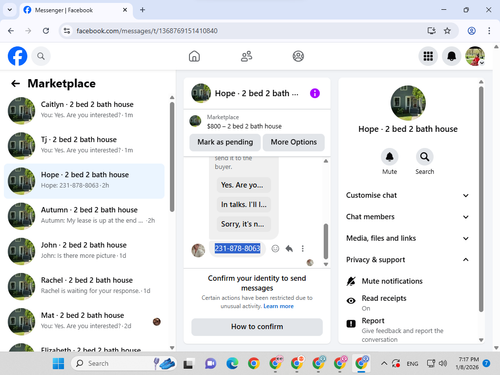This screenshot has width=500, height=375.
Task: Mute conversation using bell icon
Action: (389, 157)
